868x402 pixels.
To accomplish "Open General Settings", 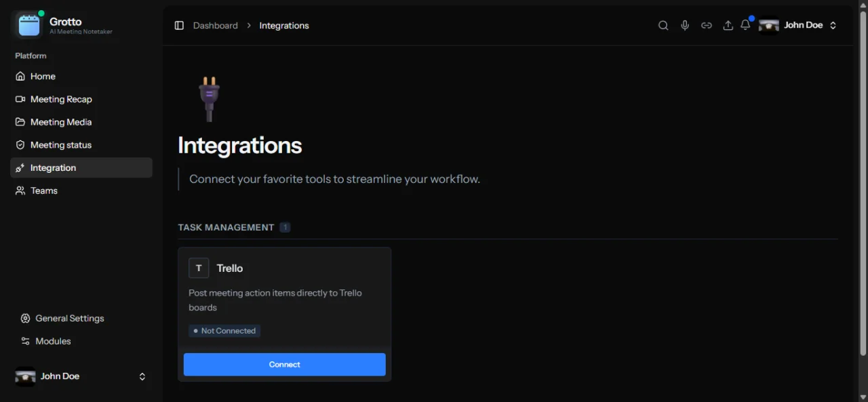I will (81, 318).
